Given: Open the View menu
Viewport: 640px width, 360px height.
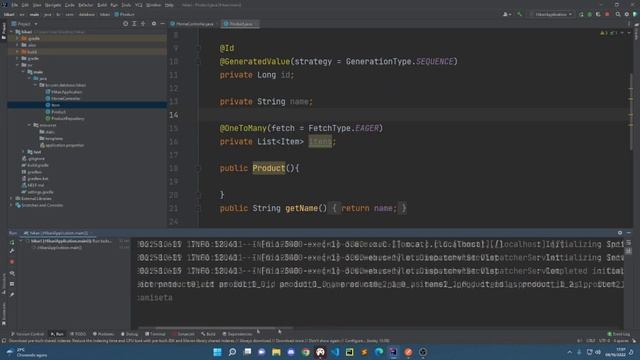Looking at the screenshot, I should pyautogui.click(x=37, y=5).
